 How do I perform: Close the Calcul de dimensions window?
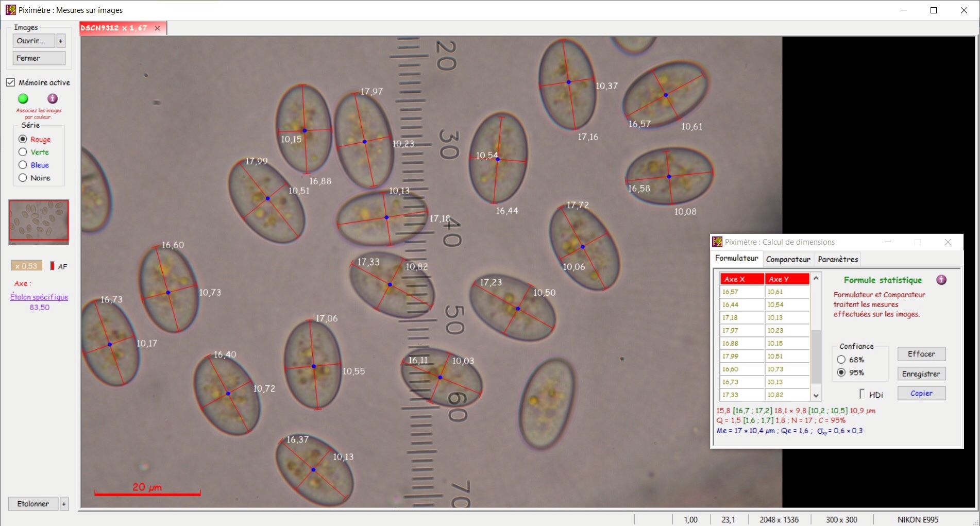pyautogui.click(x=948, y=242)
